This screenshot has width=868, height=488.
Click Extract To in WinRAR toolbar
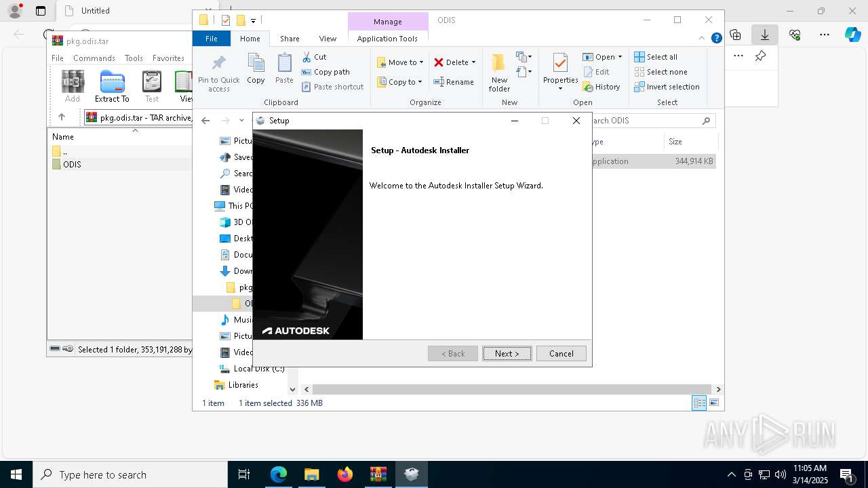pyautogui.click(x=112, y=86)
